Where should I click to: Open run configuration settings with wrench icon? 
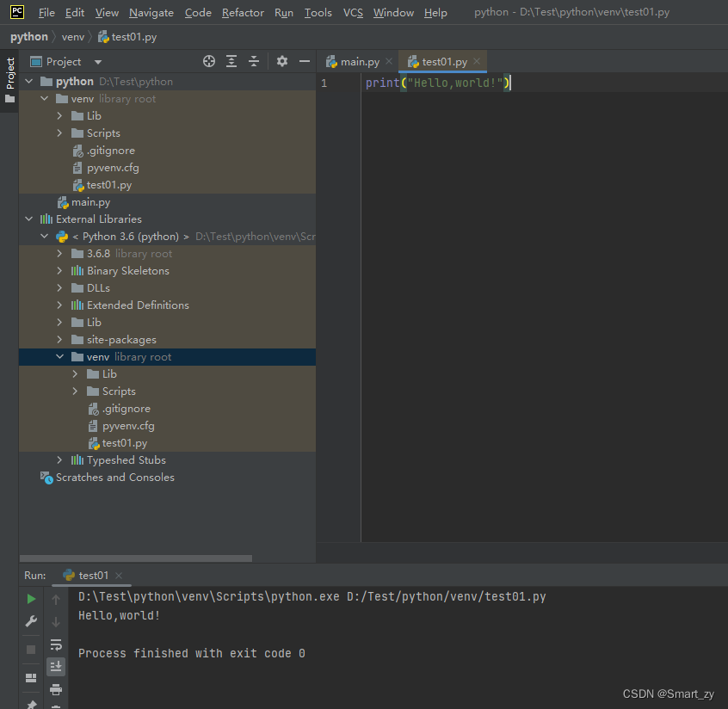(x=30, y=621)
